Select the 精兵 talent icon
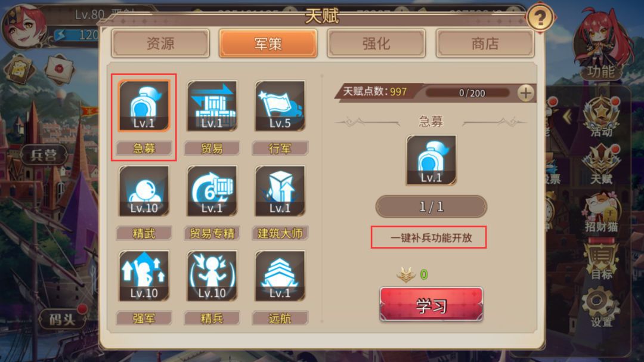Screen dimensions: 644x362 [212, 276]
